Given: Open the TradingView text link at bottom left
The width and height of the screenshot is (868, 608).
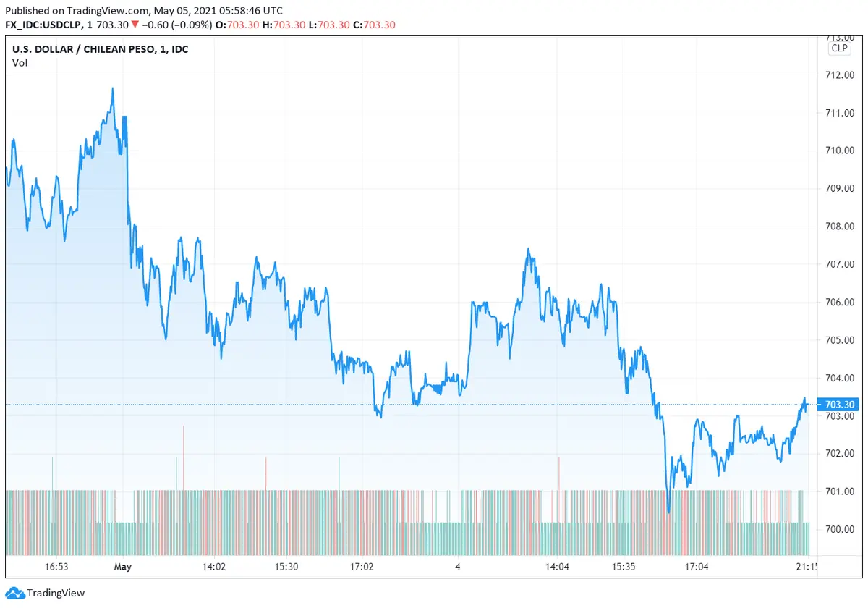Looking at the screenshot, I should click(56, 594).
